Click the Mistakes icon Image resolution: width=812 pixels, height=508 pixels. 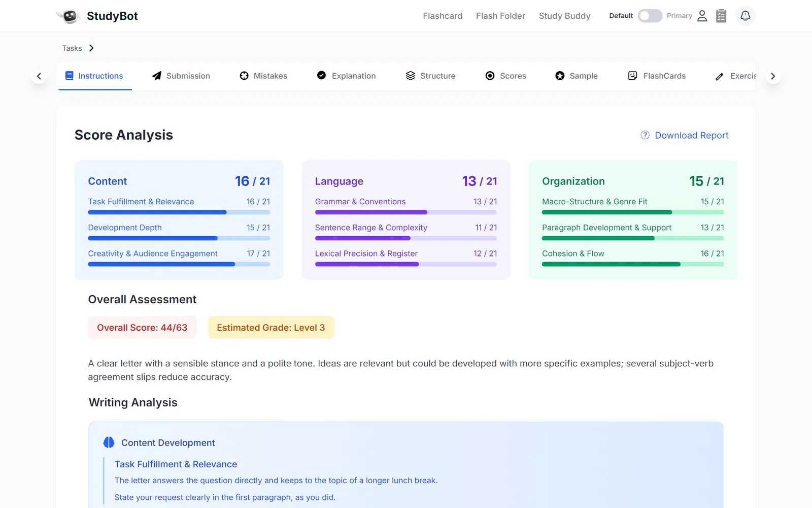click(x=244, y=76)
